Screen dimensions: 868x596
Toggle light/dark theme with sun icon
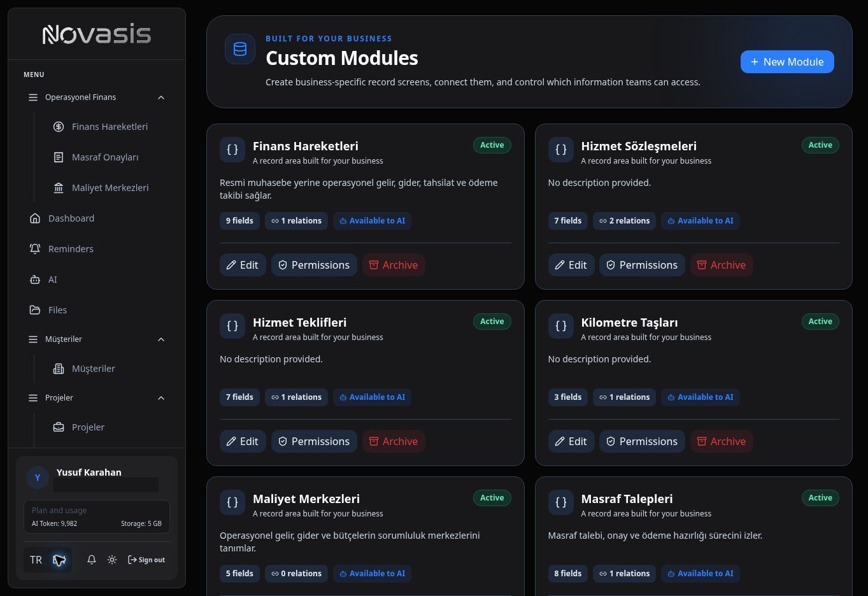(x=112, y=560)
